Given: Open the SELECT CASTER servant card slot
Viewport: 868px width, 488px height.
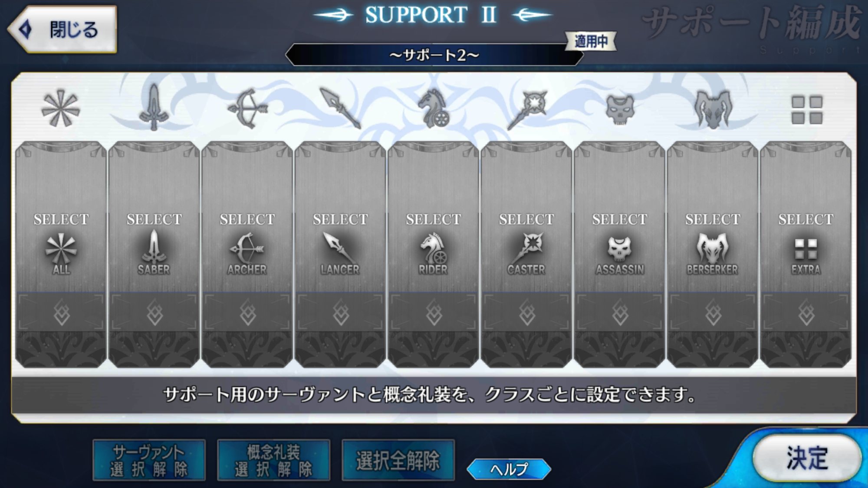Looking at the screenshot, I should pos(526,217).
